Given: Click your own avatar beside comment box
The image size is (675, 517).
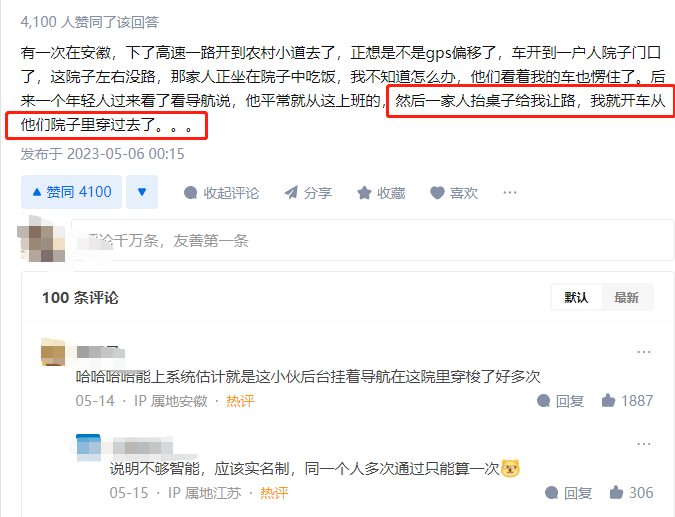Looking at the screenshot, I should (42, 240).
